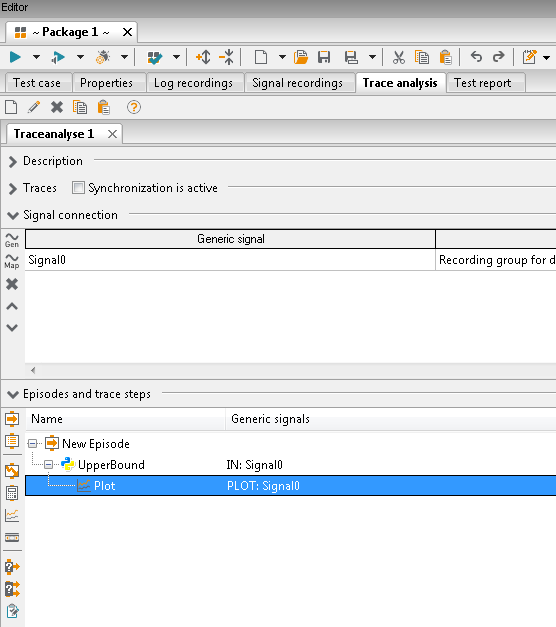
Task: Create new file with blank page icon
Action: click(261, 57)
